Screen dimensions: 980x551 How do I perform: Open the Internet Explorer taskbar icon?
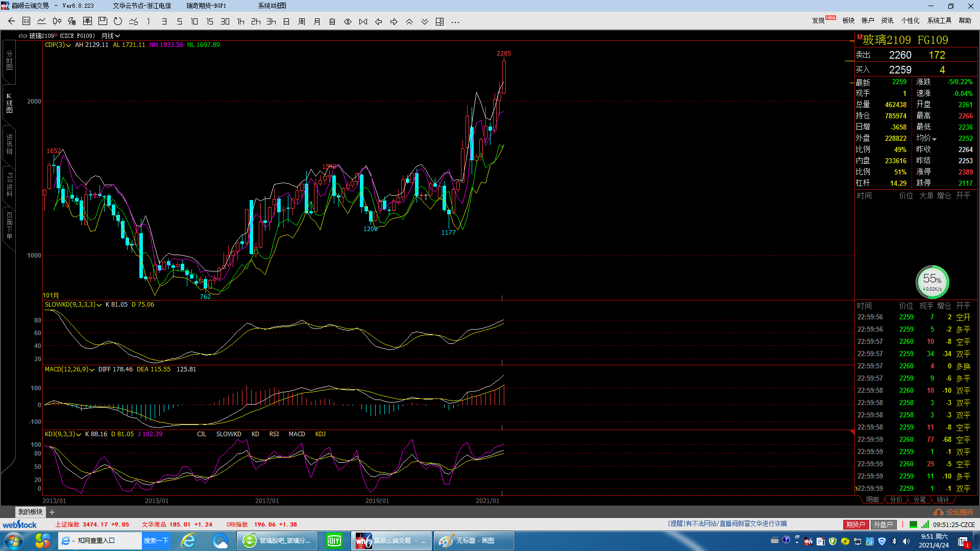(x=188, y=541)
